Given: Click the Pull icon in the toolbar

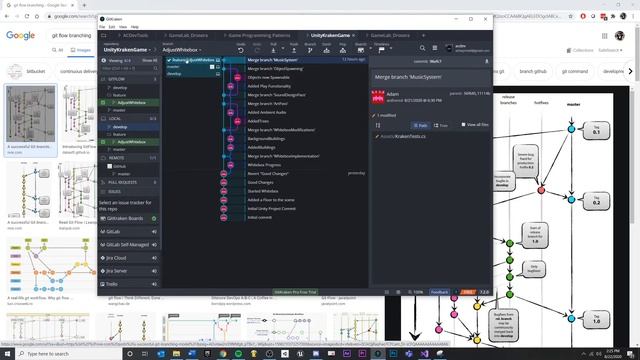Looking at the screenshot, I should 273,50.
